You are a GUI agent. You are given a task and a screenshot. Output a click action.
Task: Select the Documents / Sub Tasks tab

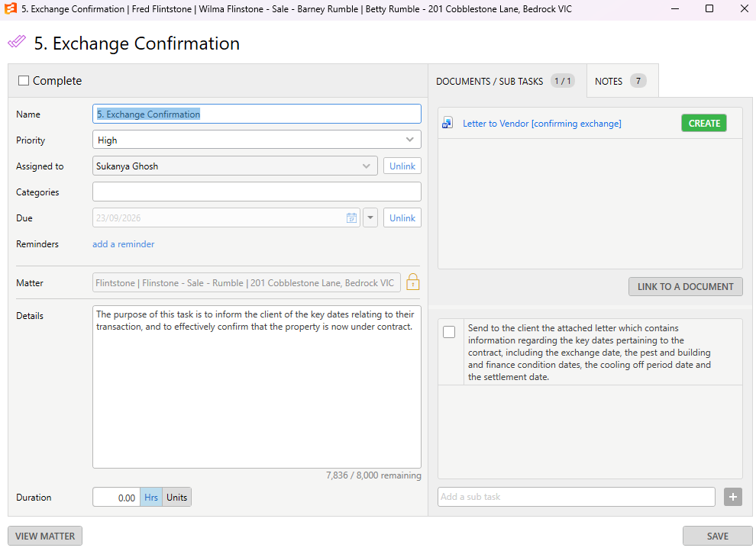point(507,81)
